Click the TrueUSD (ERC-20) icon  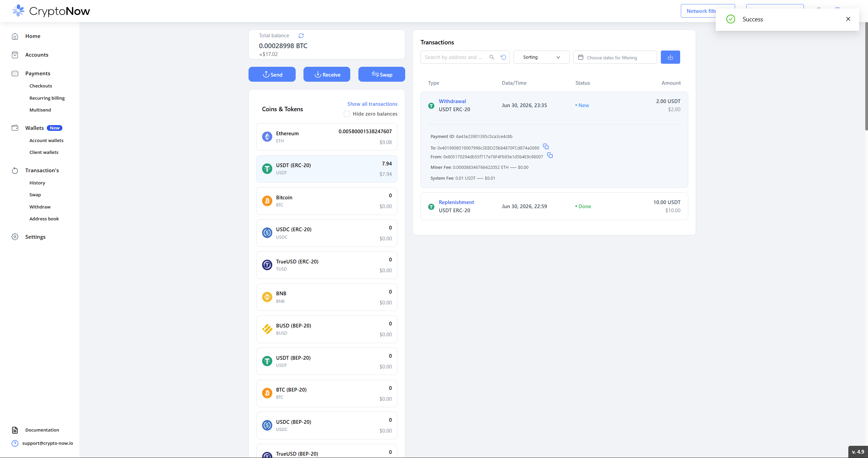267,265
